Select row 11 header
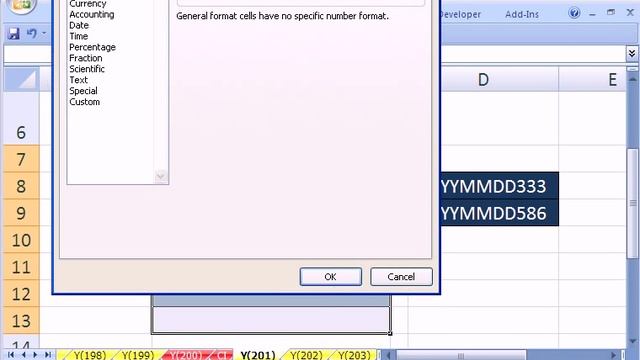The height and width of the screenshot is (360, 640). coord(22,267)
